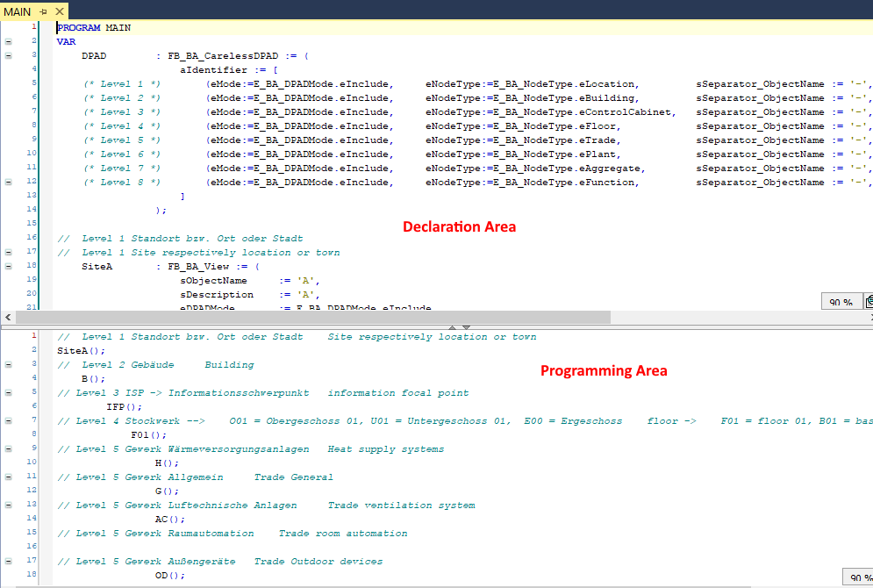This screenshot has height=588, width=873.
Task: Collapse fold at 'Level 2 Gebäude' comment
Action: [x=9, y=365]
